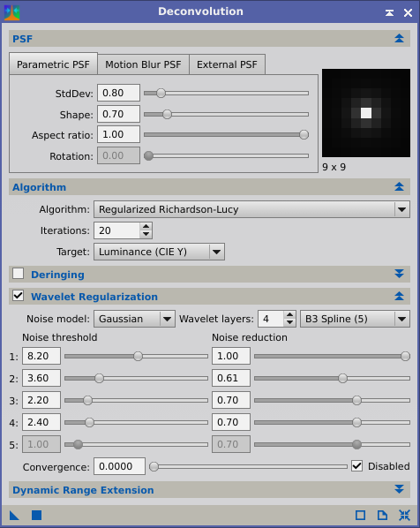The height and width of the screenshot is (528, 420).
Task: Decrease Wavelet layers with down arrow
Action: 289,322
